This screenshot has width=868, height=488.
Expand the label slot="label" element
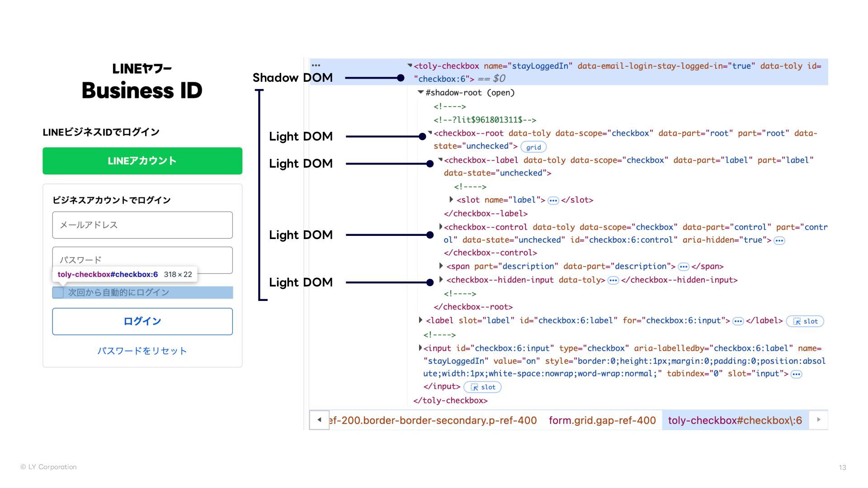(x=420, y=320)
